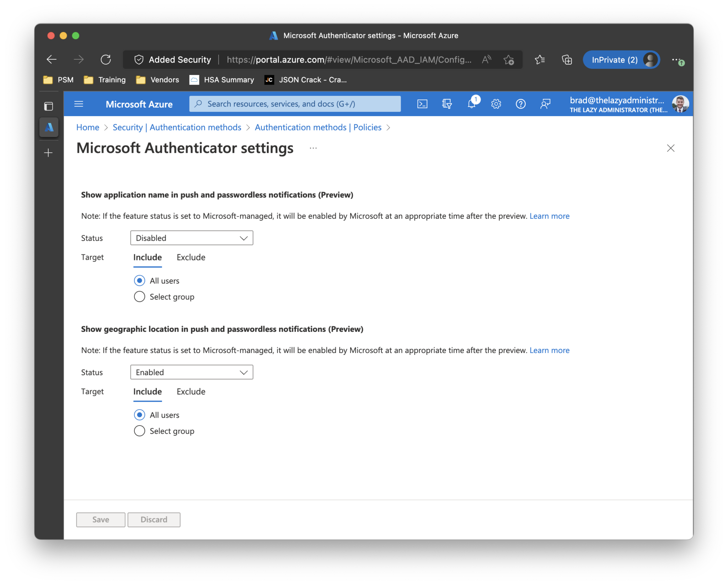Viewport: 728px width, 585px height.
Task: Open the InPrivate profile button
Action: [621, 60]
